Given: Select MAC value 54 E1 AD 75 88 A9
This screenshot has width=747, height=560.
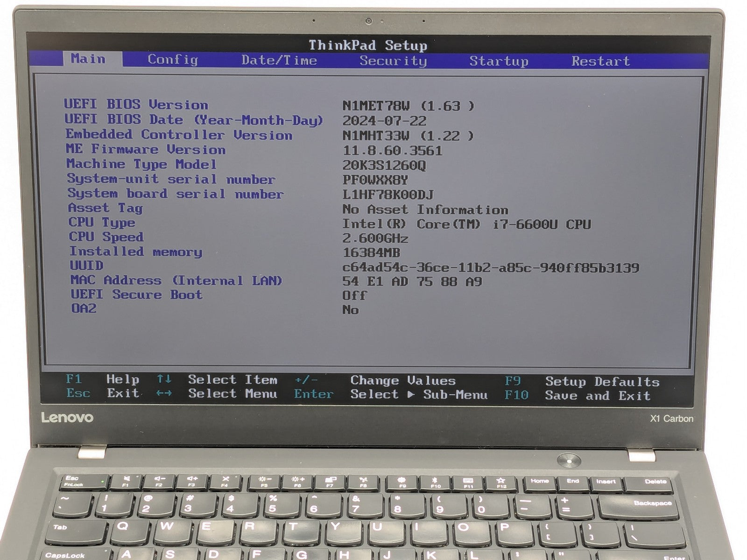Looking at the screenshot, I should pos(412,281).
